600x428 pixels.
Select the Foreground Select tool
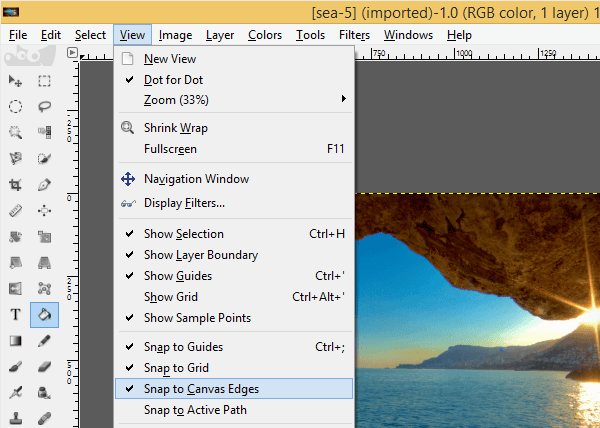(x=44, y=158)
